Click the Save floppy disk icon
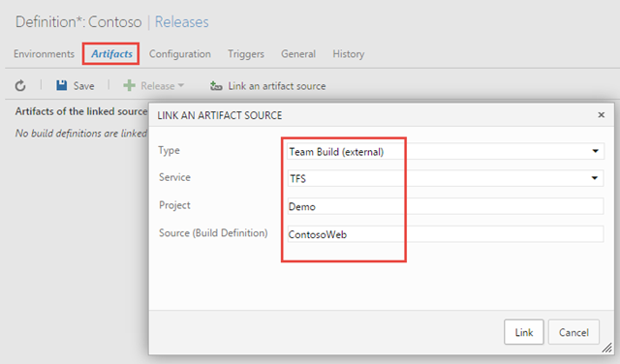Viewport: 620px width, 364px height. pos(62,85)
